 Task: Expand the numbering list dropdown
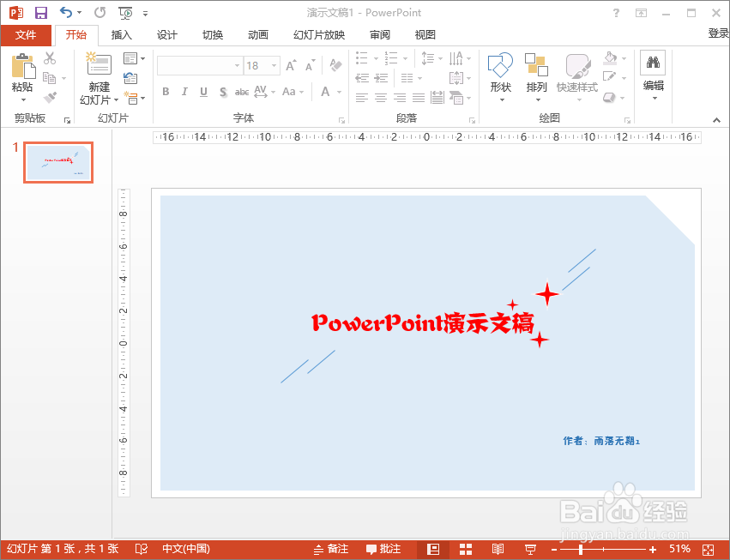(405, 58)
